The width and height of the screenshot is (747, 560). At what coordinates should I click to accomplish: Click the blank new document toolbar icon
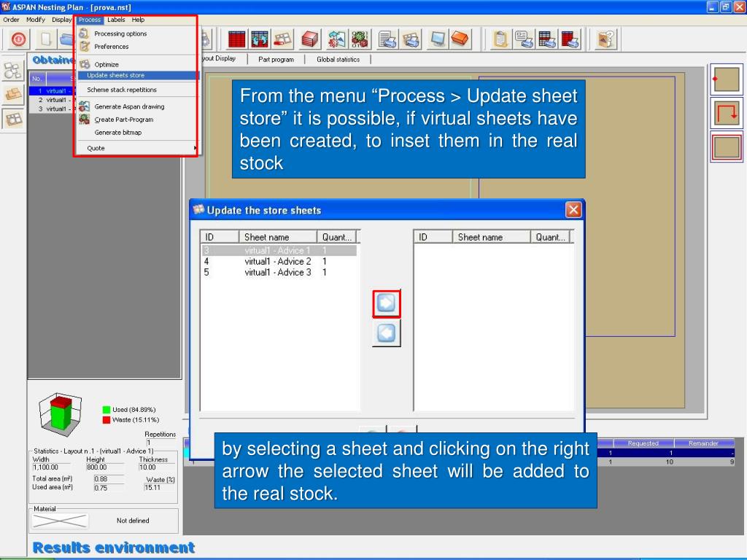point(46,39)
